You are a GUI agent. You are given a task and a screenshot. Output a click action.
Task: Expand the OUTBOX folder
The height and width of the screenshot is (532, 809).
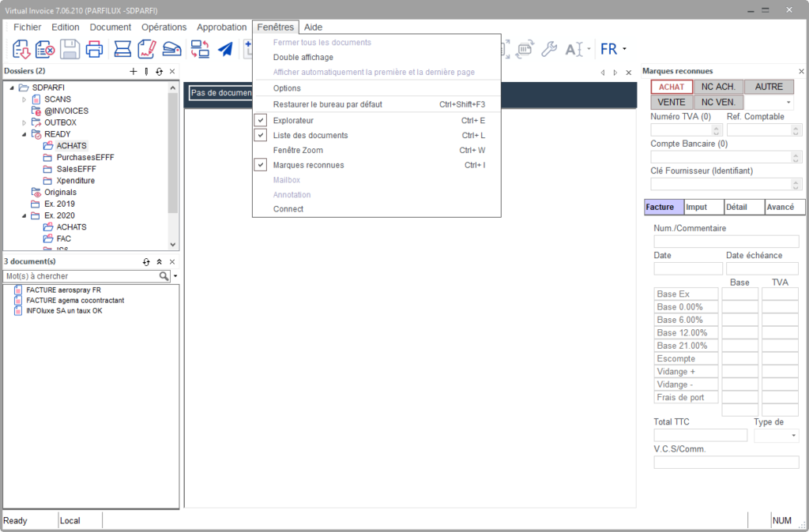(x=24, y=122)
